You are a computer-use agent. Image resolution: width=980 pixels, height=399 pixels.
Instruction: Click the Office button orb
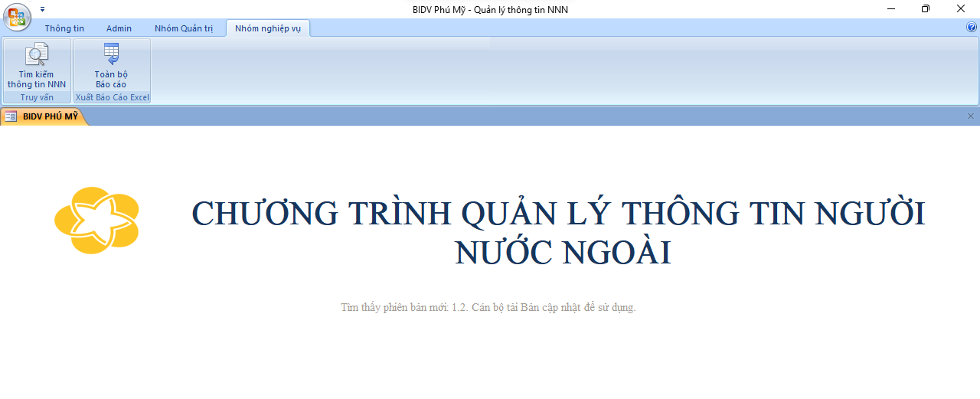[17, 17]
